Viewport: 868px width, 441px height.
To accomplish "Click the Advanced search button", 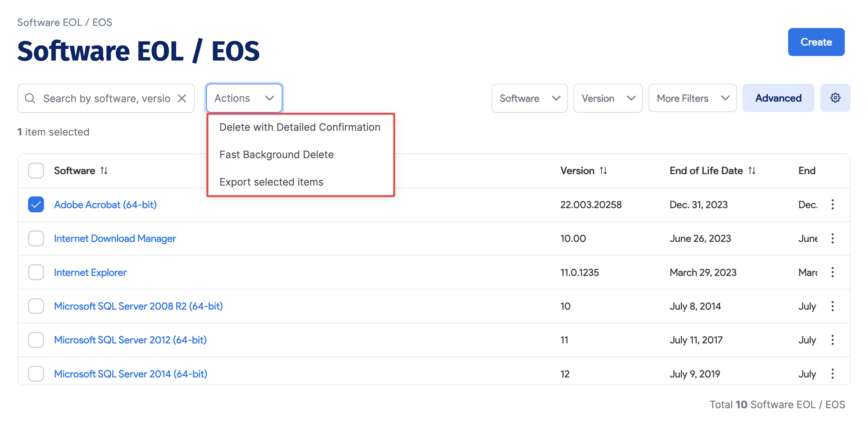I will (x=778, y=98).
